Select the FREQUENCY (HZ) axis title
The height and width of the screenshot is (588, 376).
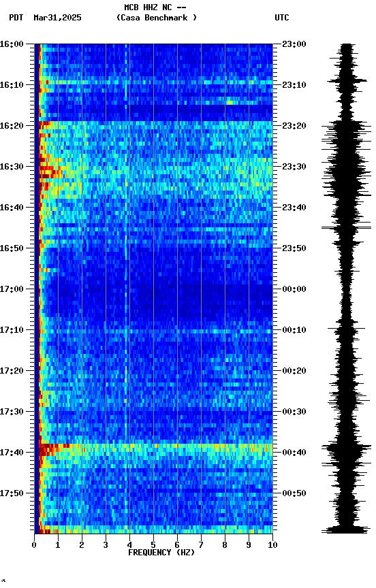pos(161,553)
